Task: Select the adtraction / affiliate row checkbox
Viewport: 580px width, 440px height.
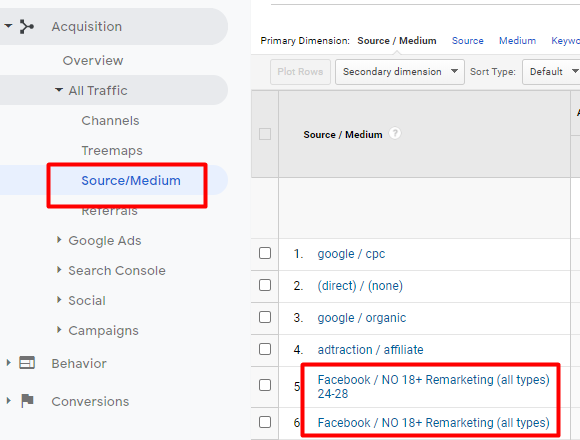Action: tap(265, 349)
